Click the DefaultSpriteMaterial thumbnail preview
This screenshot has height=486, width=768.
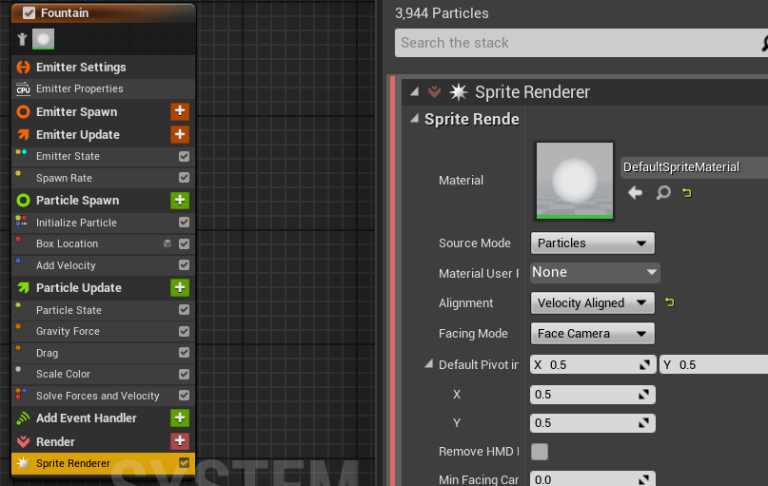[574, 180]
